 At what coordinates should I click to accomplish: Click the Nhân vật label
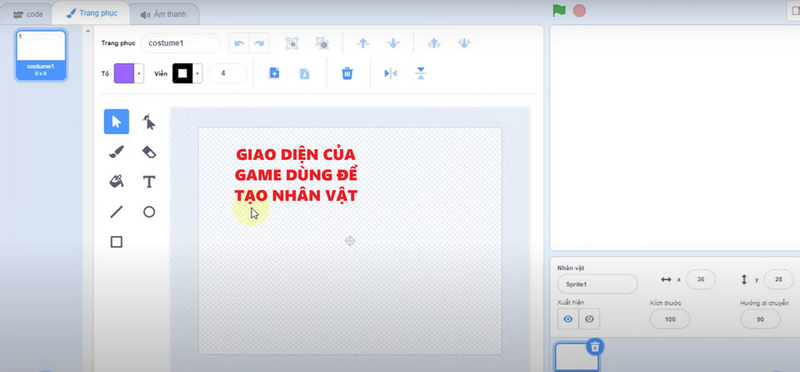(570, 267)
